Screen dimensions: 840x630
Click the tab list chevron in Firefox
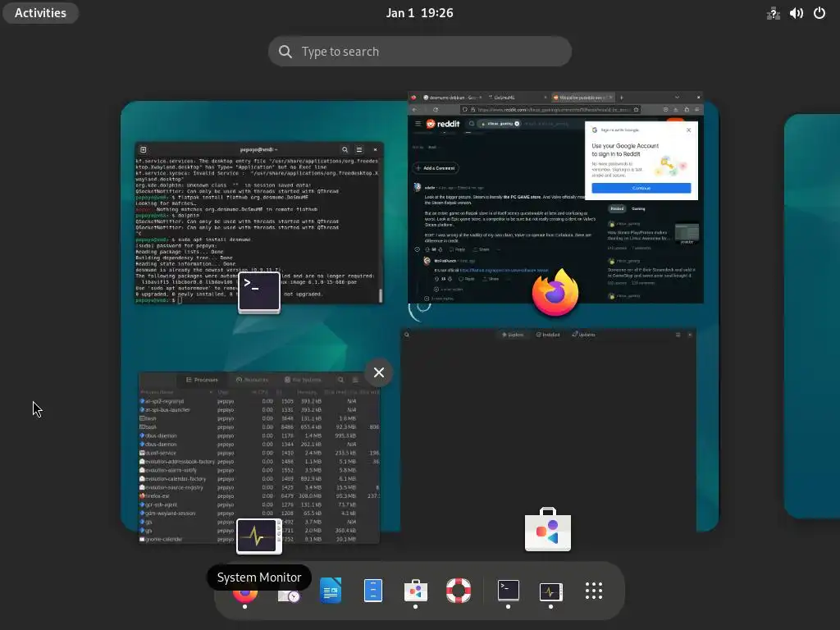tap(677, 98)
